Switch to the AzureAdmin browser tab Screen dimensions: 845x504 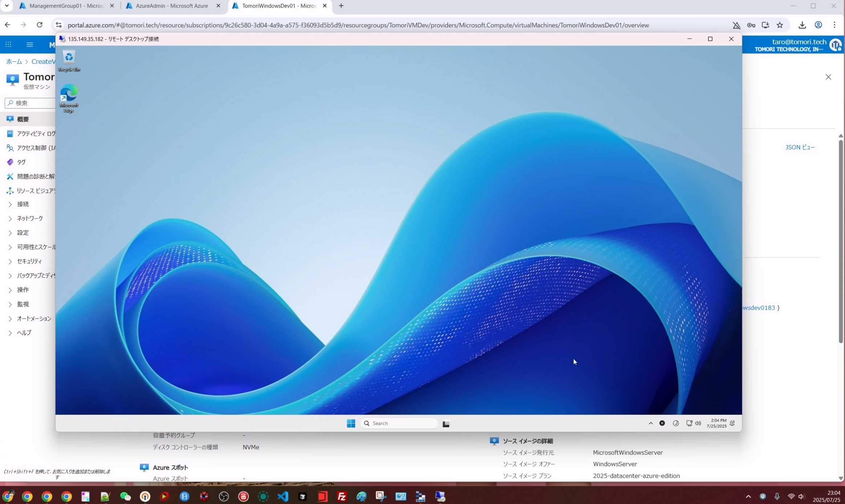point(172,6)
